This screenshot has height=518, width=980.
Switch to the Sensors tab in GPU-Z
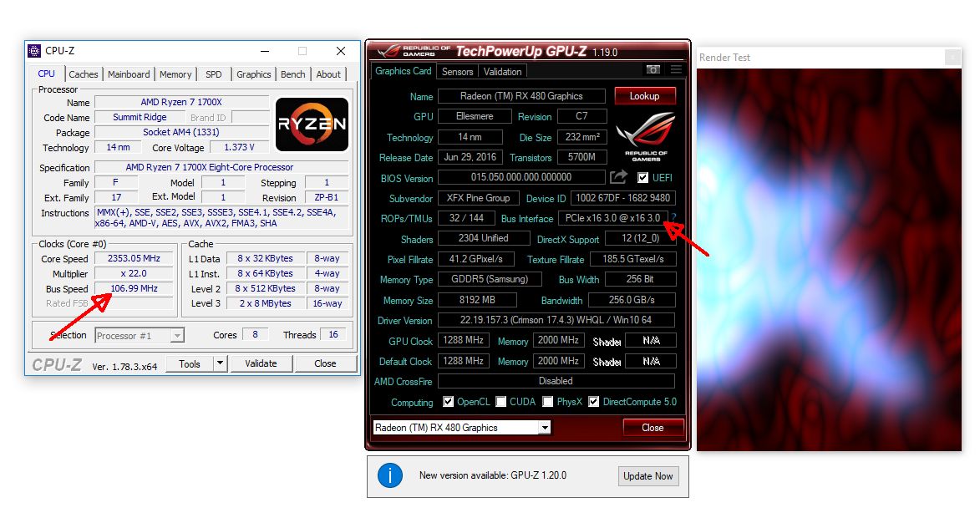point(458,72)
